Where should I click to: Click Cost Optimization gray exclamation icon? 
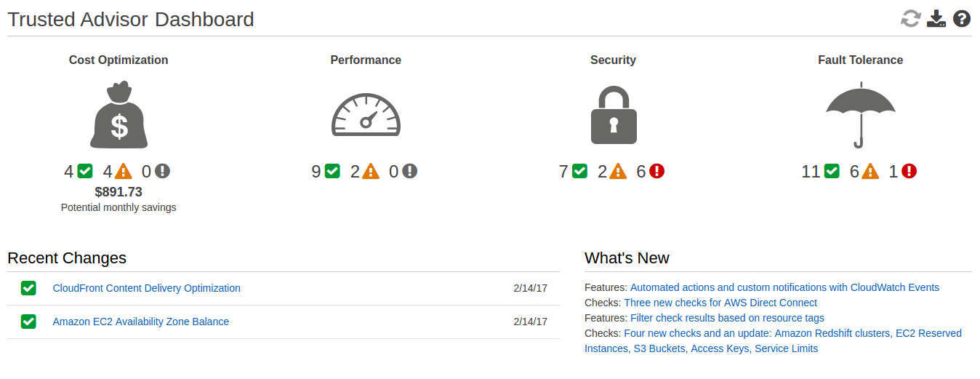click(162, 172)
